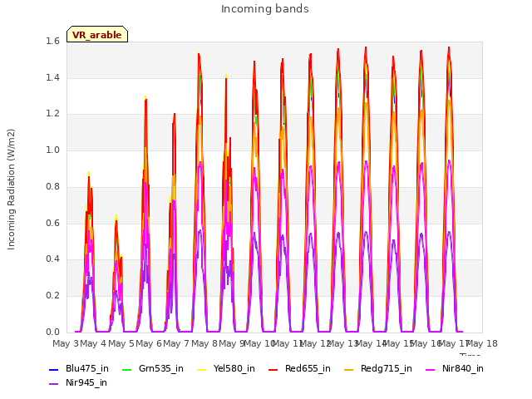
Task: Click the 1.0 y-axis tick label
Action: 52,150
